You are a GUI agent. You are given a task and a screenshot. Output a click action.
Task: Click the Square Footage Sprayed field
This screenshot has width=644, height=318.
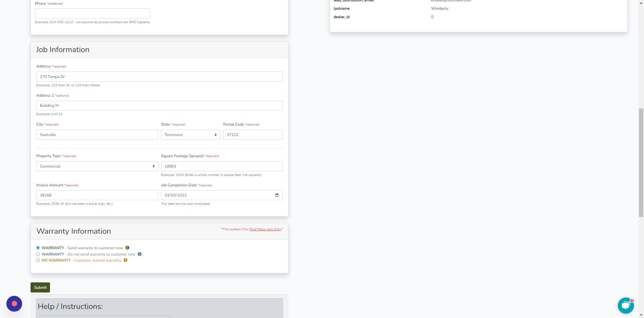[222, 166]
